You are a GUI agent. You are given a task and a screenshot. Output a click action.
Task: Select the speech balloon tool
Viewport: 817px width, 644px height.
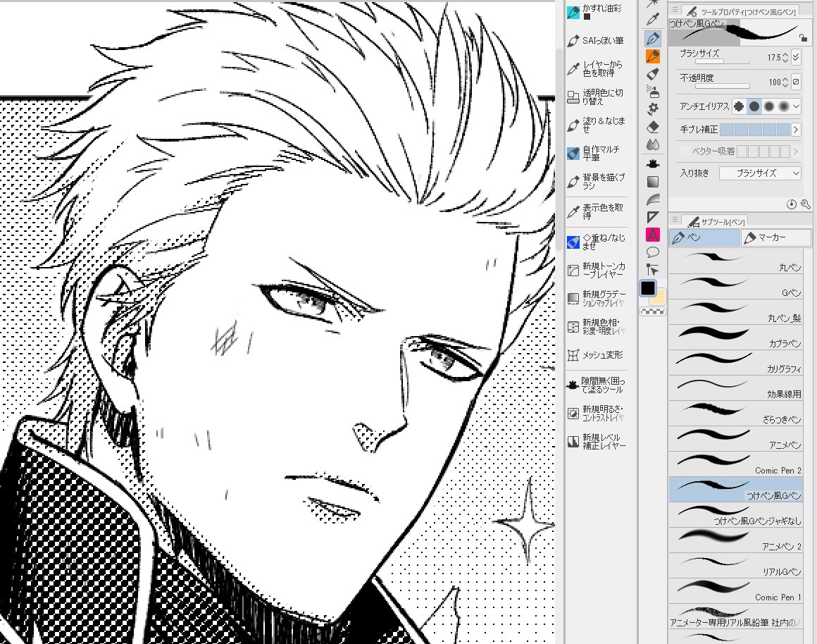[652, 252]
